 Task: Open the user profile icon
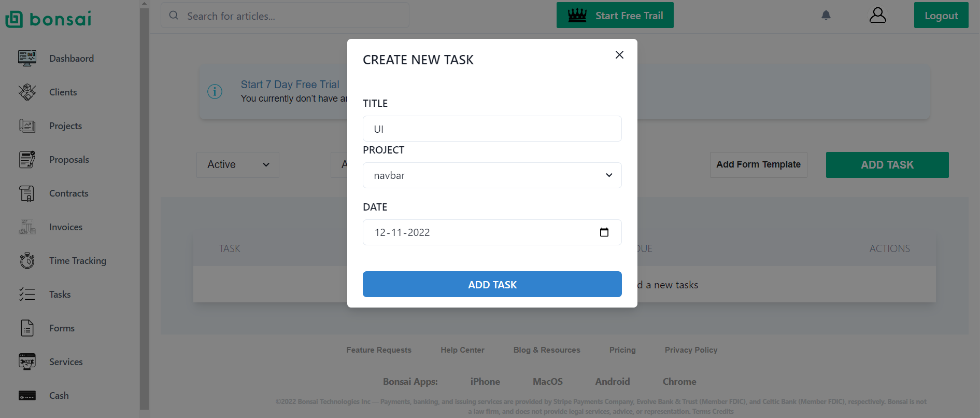tap(877, 15)
